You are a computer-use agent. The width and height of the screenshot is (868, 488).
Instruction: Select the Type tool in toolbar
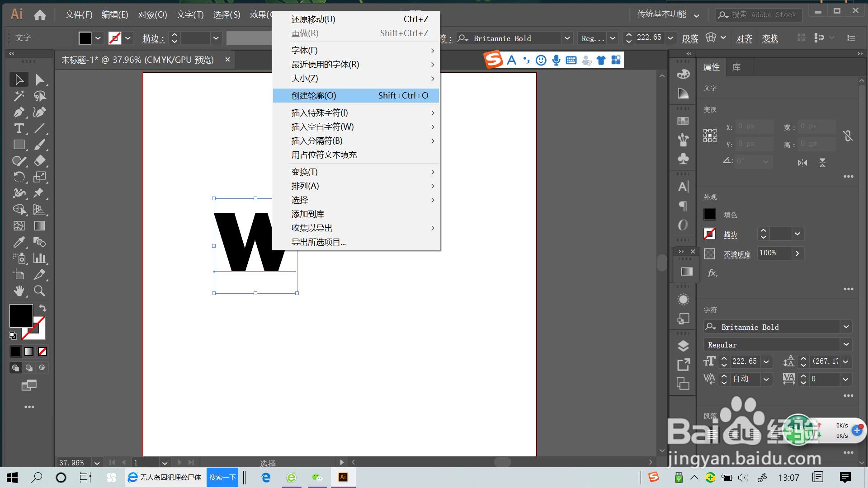click(x=19, y=129)
